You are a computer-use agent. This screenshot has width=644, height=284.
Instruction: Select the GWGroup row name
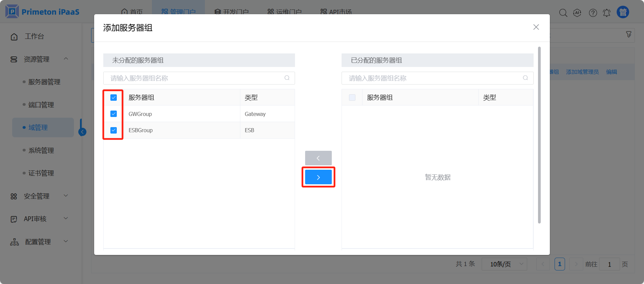pyautogui.click(x=140, y=114)
